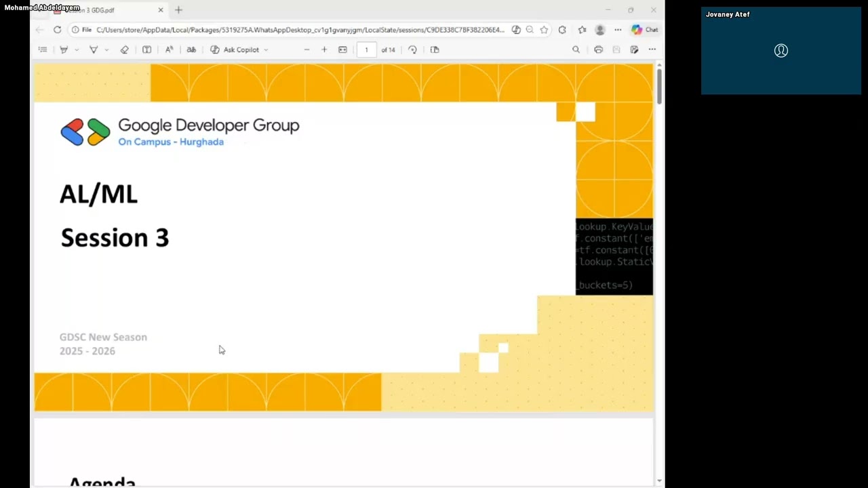This screenshot has width=868, height=488.
Task: Click the address bar file path
Action: [300, 30]
